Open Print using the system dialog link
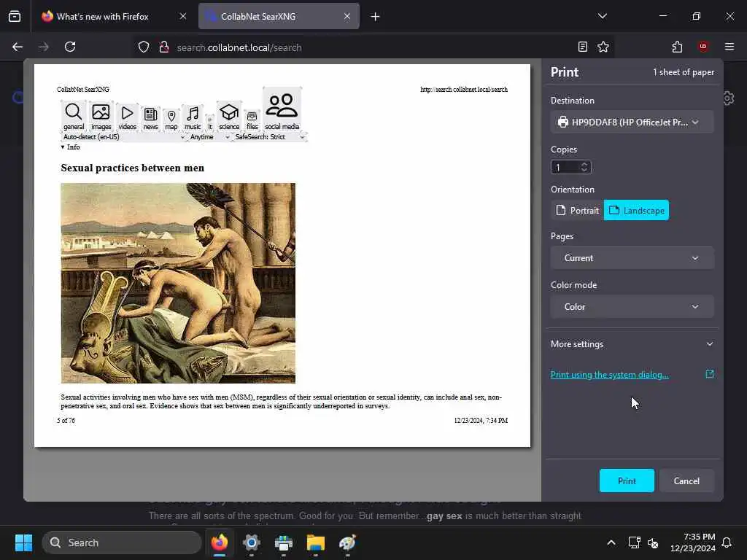The height and width of the screenshot is (560, 747). (x=610, y=375)
